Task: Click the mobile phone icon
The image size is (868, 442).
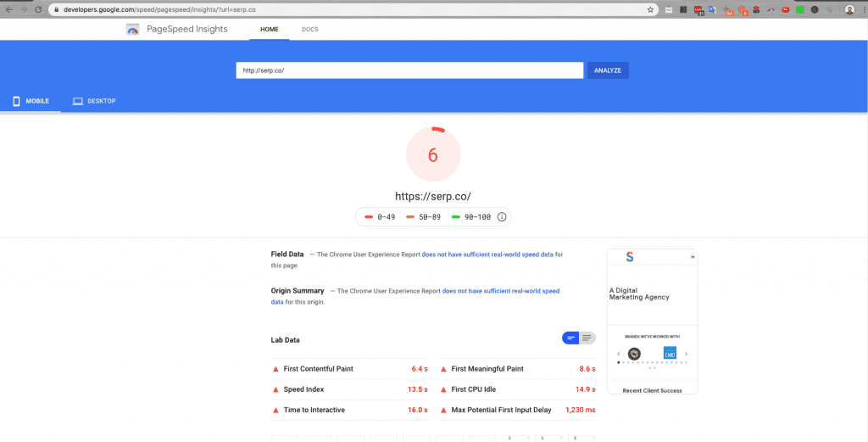Action: tap(17, 101)
